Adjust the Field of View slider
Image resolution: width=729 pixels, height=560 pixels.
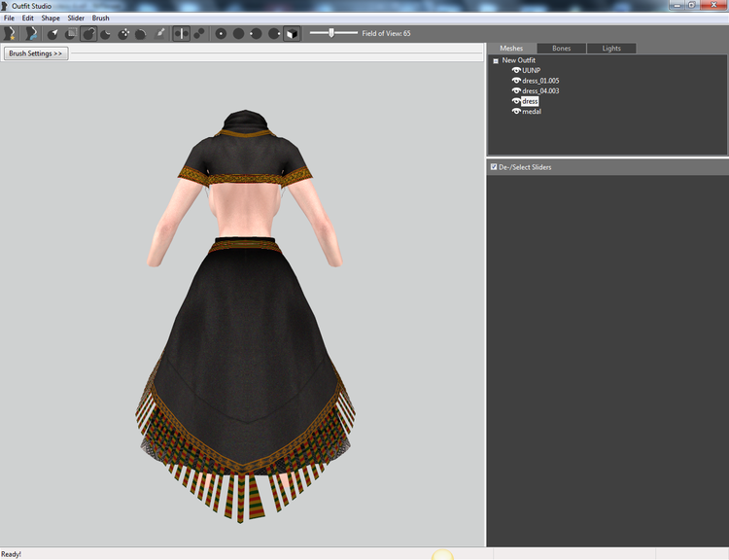[333, 33]
